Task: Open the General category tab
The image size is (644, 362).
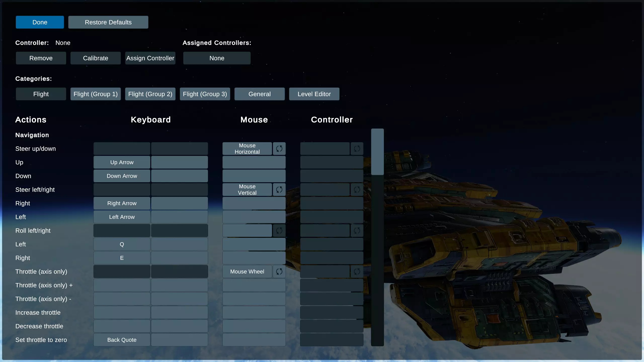Action: tap(259, 94)
